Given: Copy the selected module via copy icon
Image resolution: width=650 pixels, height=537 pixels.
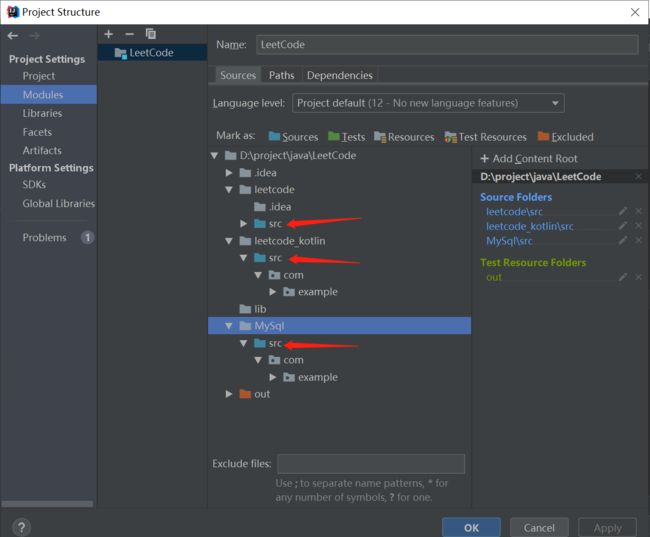Looking at the screenshot, I should [151, 34].
